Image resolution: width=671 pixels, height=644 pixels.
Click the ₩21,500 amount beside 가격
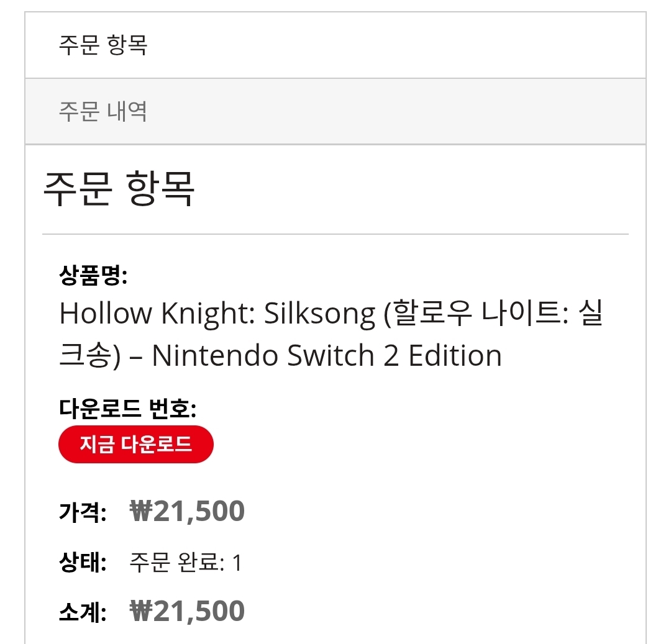point(187,512)
